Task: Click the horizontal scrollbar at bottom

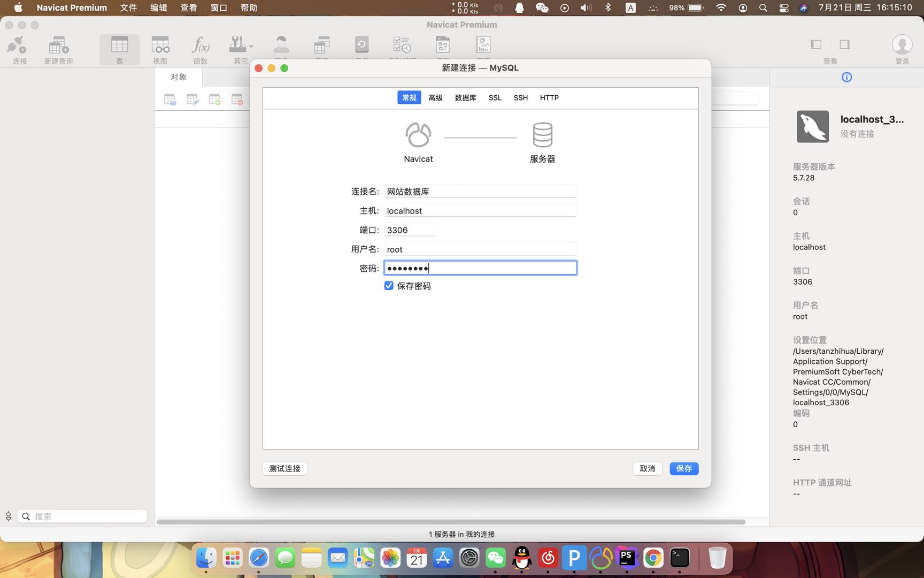Action: coord(450,522)
